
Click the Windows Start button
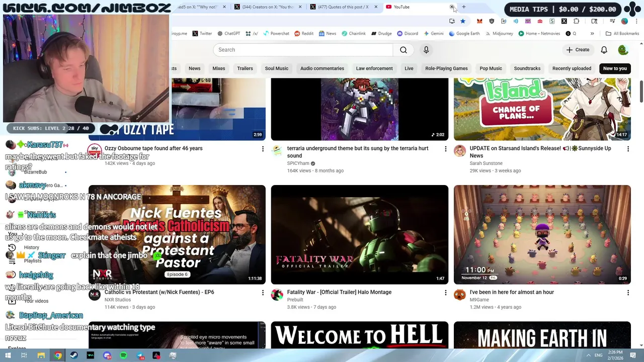8,355
